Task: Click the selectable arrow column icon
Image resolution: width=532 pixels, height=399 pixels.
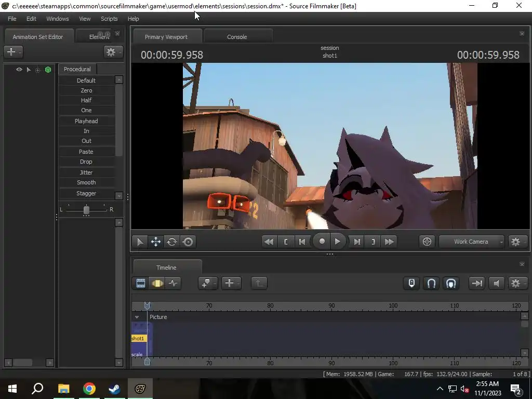Action: [29, 70]
